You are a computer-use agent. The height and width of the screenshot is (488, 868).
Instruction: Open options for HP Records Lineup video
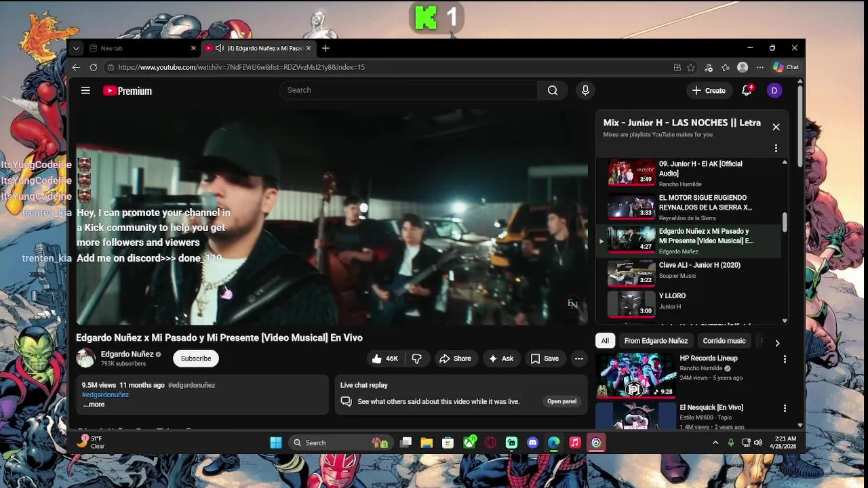point(785,359)
